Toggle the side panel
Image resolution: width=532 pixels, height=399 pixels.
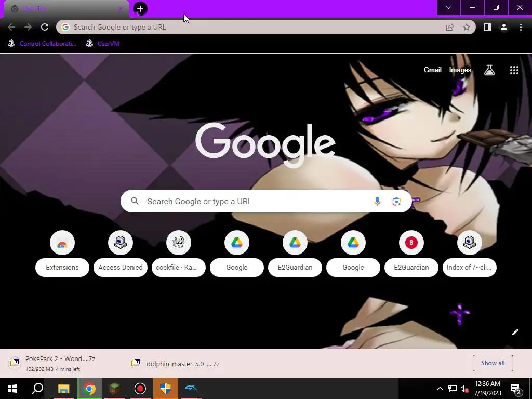click(x=487, y=27)
